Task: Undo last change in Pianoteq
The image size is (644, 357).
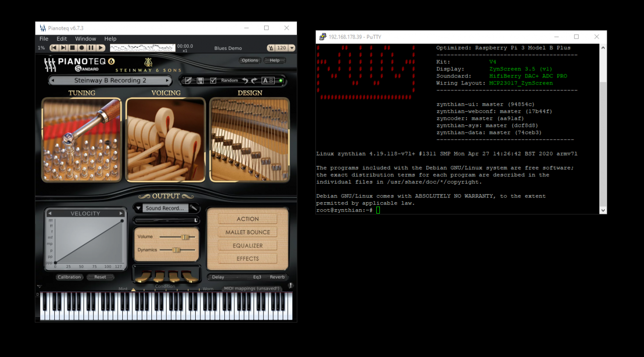Action: (x=245, y=80)
